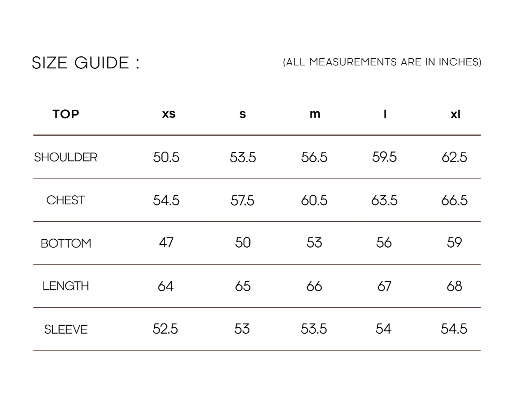Click the SHOULDER row label

click(66, 157)
